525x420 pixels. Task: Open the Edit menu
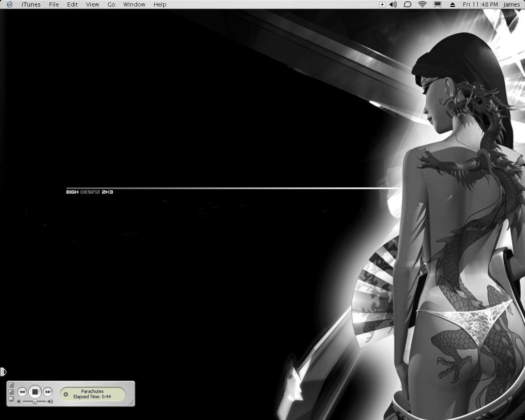click(x=73, y=5)
